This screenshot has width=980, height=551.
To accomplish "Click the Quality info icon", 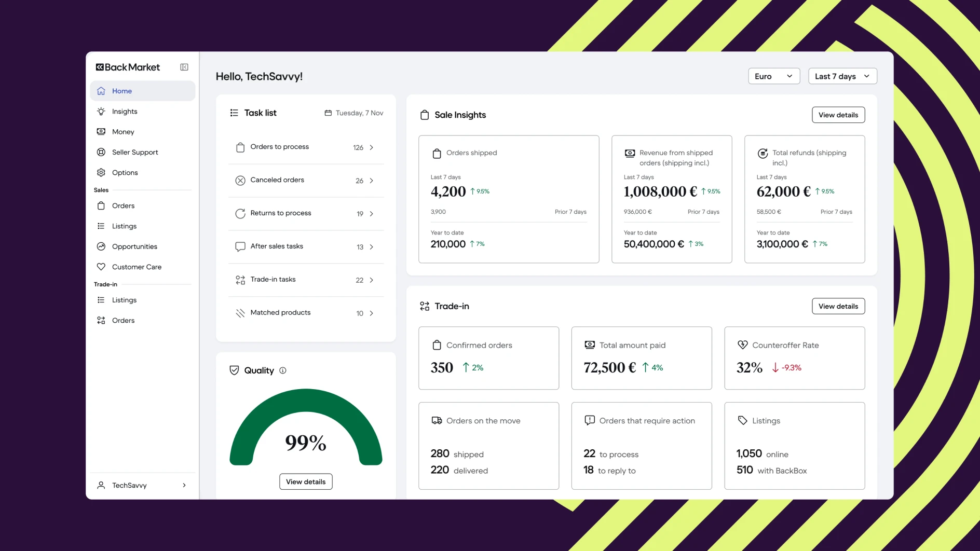I will pos(283,370).
